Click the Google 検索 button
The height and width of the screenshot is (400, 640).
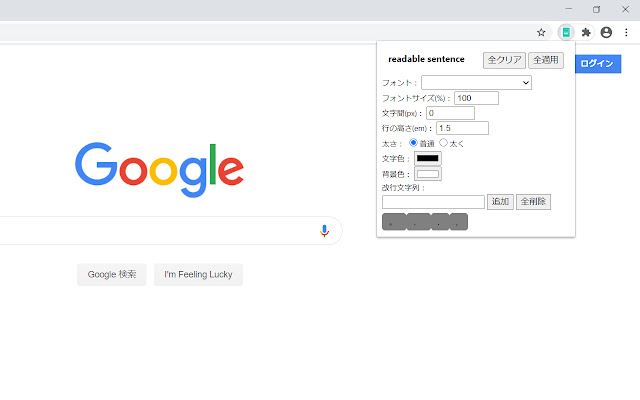(111, 274)
